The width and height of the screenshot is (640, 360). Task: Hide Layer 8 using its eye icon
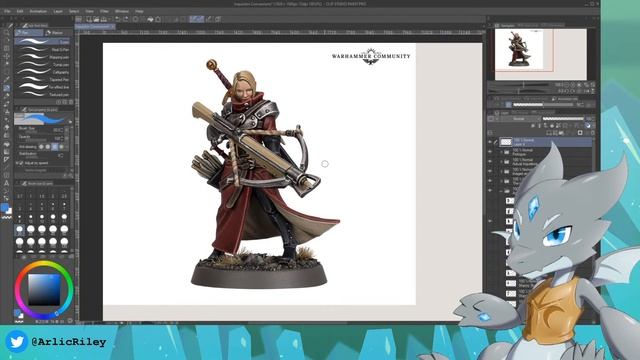click(490, 142)
